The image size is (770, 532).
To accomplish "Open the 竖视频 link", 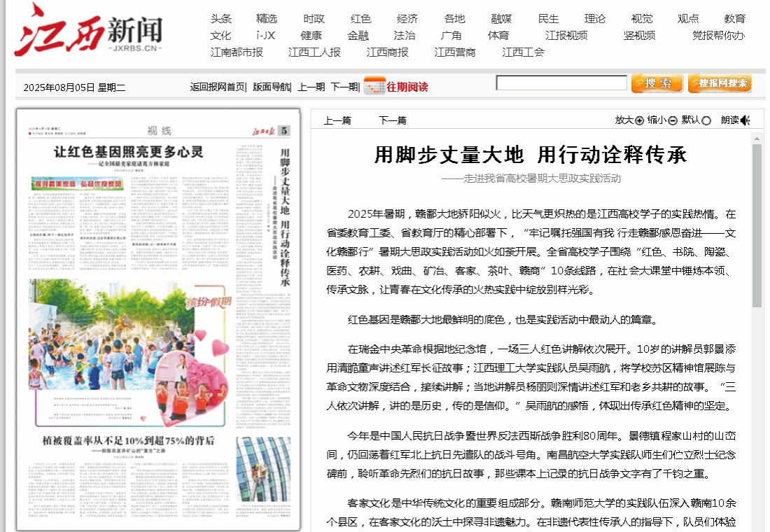I will [639, 36].
